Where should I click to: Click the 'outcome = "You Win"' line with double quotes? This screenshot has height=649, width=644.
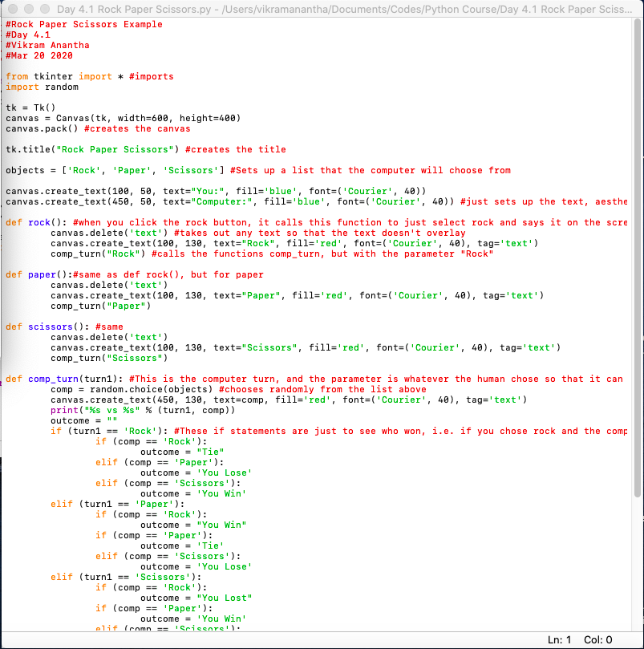(193, 525)
